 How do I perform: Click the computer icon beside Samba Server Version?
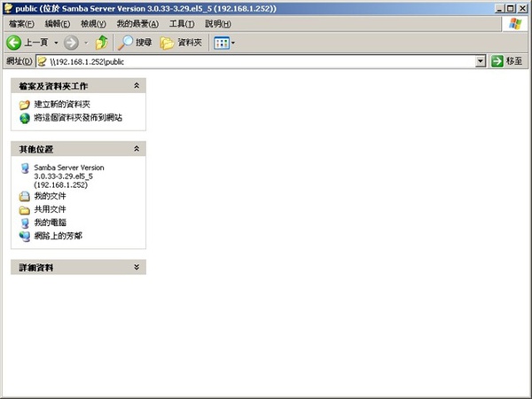(25, 168)
